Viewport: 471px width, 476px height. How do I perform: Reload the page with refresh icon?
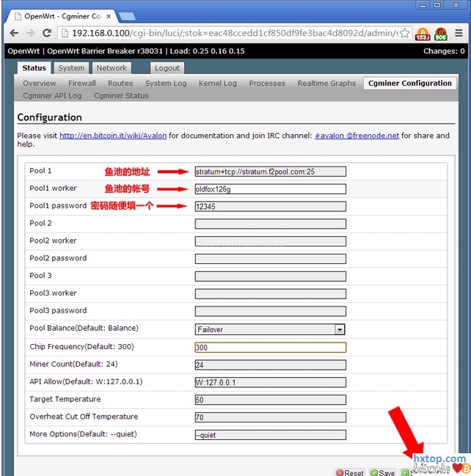pyautogui.click(x=47, y=33)
